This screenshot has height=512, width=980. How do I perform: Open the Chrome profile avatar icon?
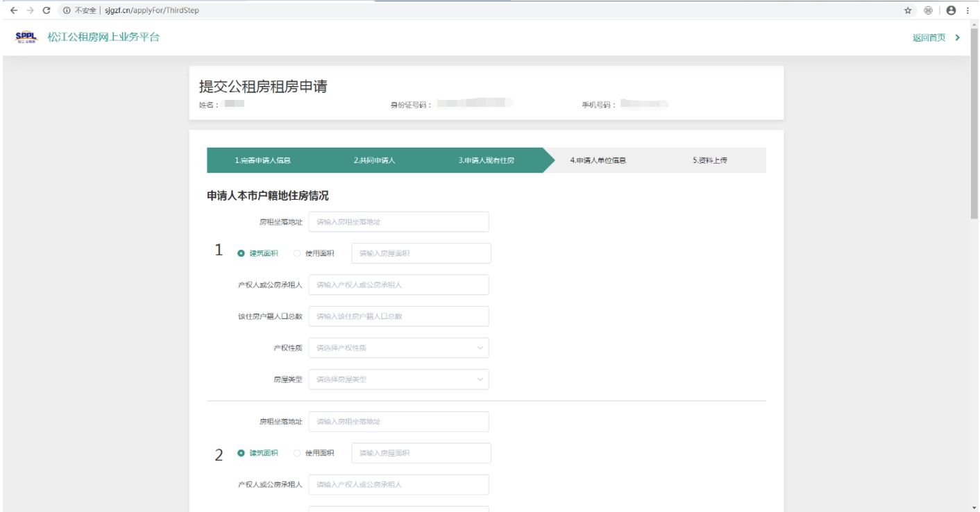click(x=951, y=10)
